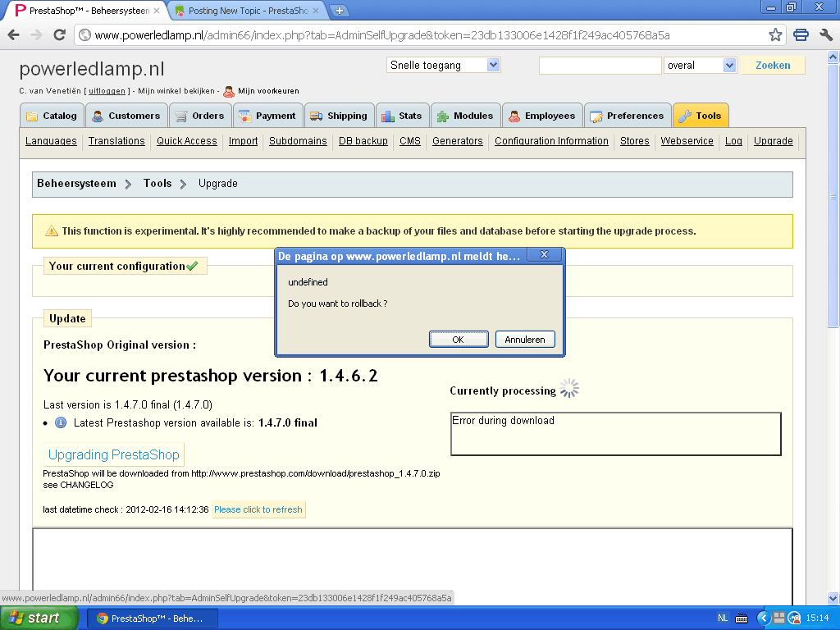Click the Windows start button
Image resolution: width=840 pixels, height=630 pixels.
pyautogui.click(x=39, y=619)
